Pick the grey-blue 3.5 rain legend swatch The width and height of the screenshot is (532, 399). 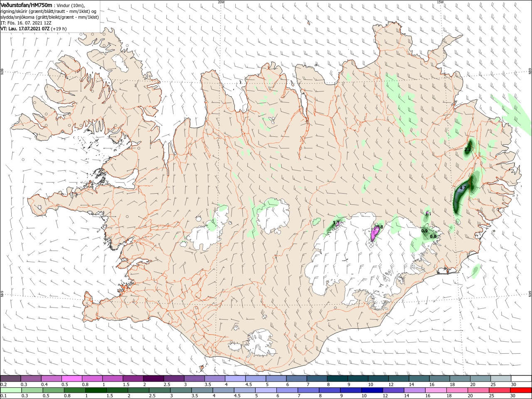(202, 390)
